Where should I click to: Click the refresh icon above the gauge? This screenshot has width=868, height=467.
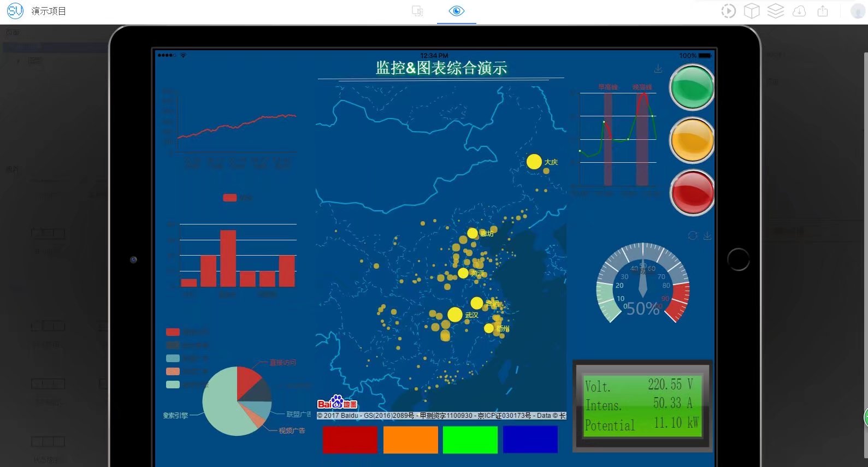coord(693,235)
